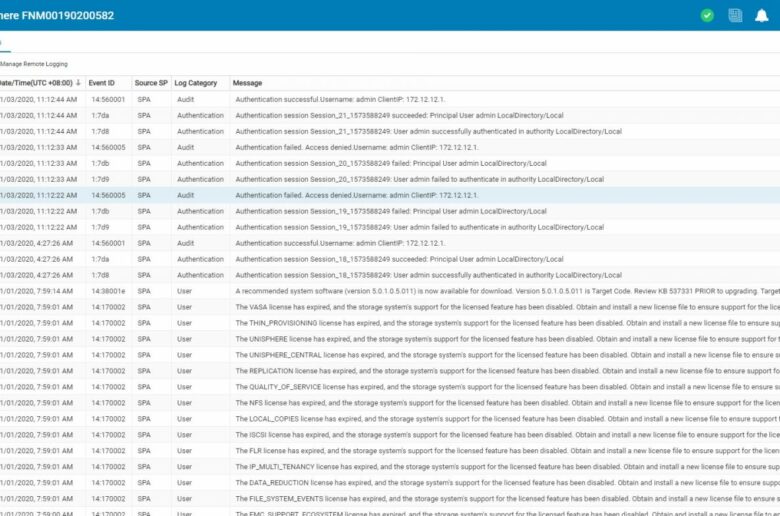The height and width of the screenshot is (516, 780).
Task: Click Audit category in 11:12:33 AM row
Action: [186, 147]
